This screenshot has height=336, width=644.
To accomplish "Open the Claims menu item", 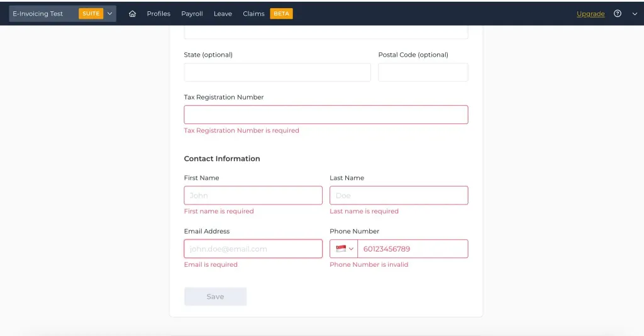I will pyautogui.click(x=253, y=14).
